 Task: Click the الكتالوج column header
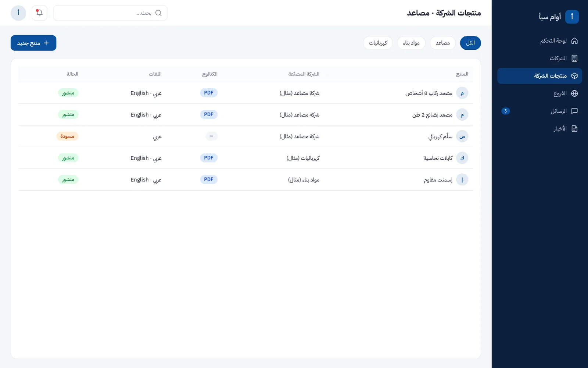tap(210, 74)
